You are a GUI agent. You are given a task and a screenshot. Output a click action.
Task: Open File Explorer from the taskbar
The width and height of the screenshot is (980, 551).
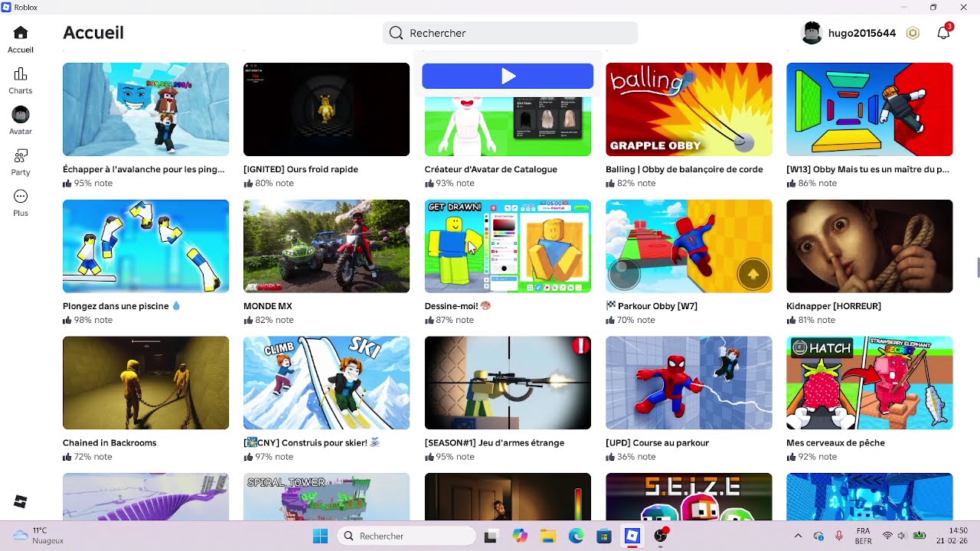point(547,536)
